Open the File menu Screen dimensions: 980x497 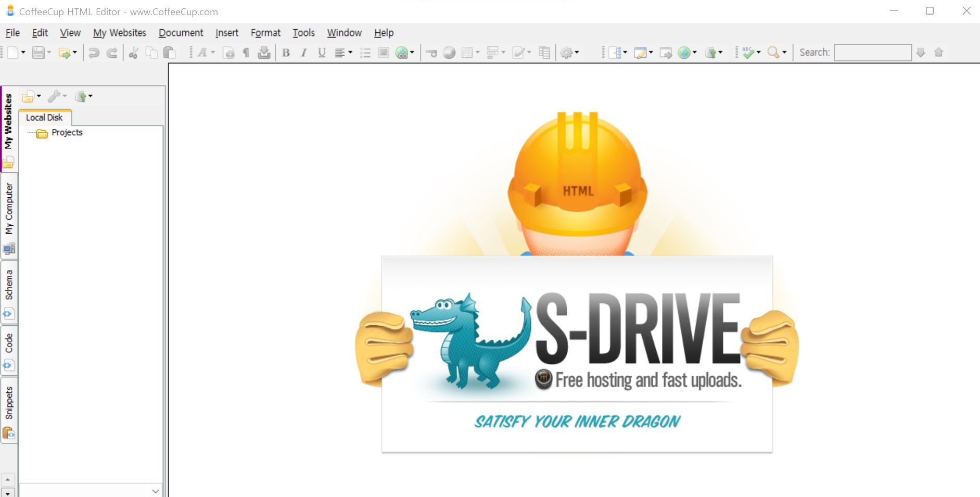coord(12,33)
